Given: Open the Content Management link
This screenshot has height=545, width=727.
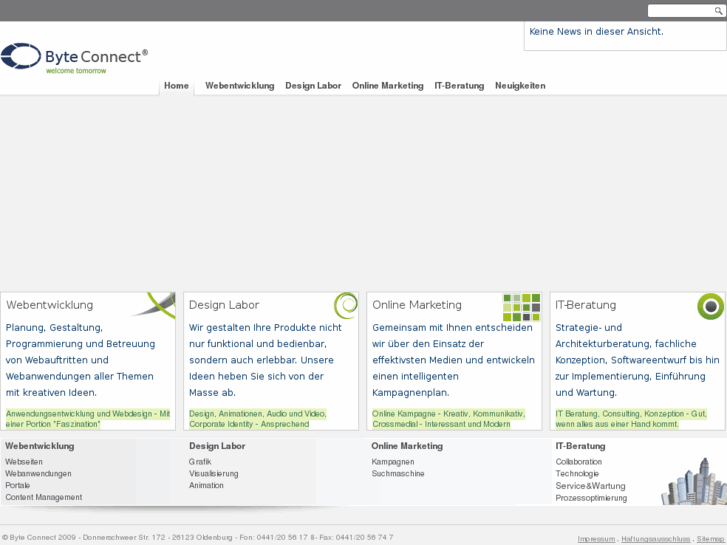Looking at the screenshot, I should coord(44,497).
